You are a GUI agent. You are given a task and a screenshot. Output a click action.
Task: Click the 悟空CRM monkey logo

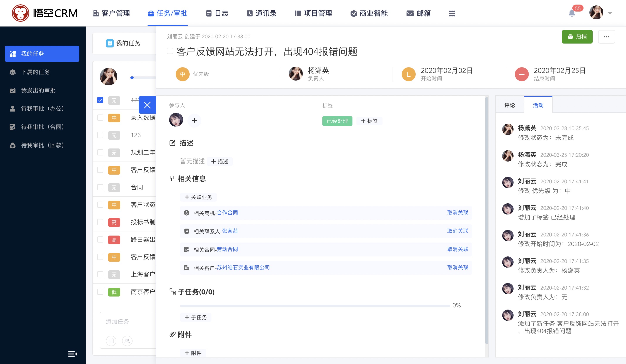pos(20,13)
